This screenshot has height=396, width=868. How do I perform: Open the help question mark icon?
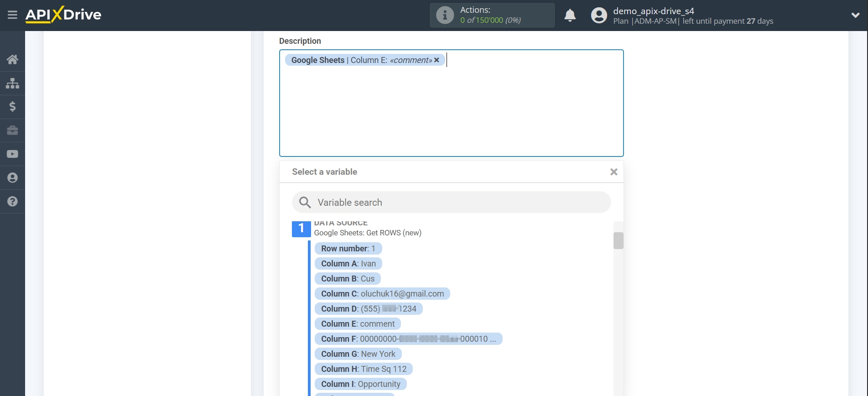coord(12,201)
